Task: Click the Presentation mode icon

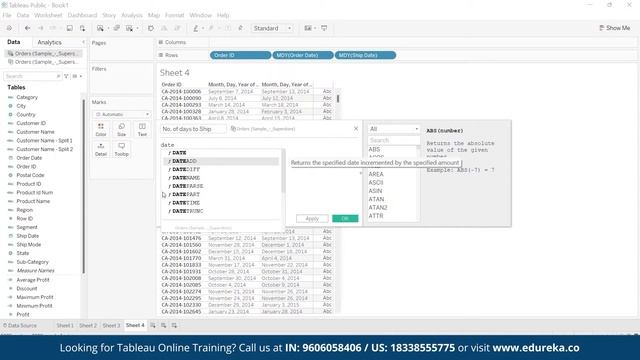Action: (324, 28)
